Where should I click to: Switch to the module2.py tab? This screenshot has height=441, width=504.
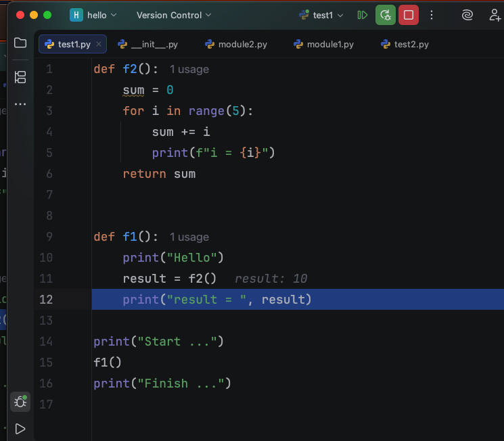(x=235, y=45)
